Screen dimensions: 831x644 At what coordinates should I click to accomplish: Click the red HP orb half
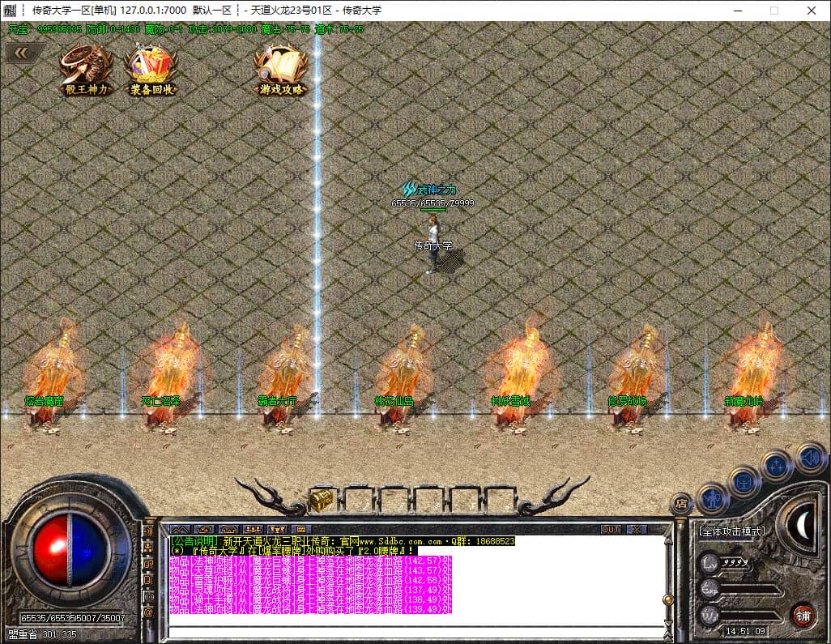coord(50,550)
